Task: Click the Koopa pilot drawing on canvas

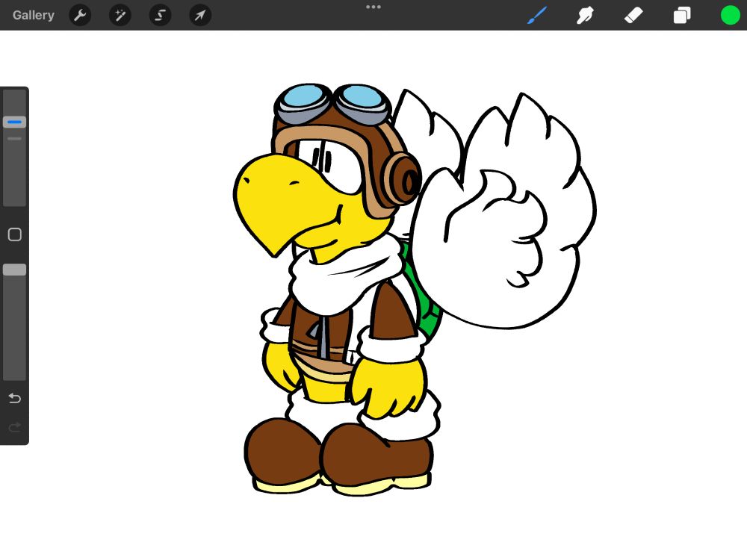Action: 415,290
